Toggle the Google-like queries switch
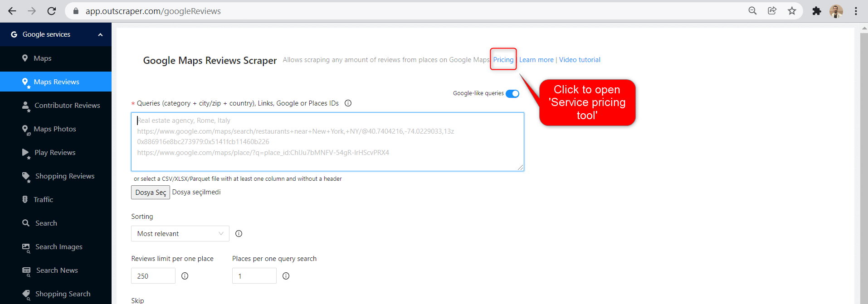This screenshot has height=304, width=868. pos(512,93)
